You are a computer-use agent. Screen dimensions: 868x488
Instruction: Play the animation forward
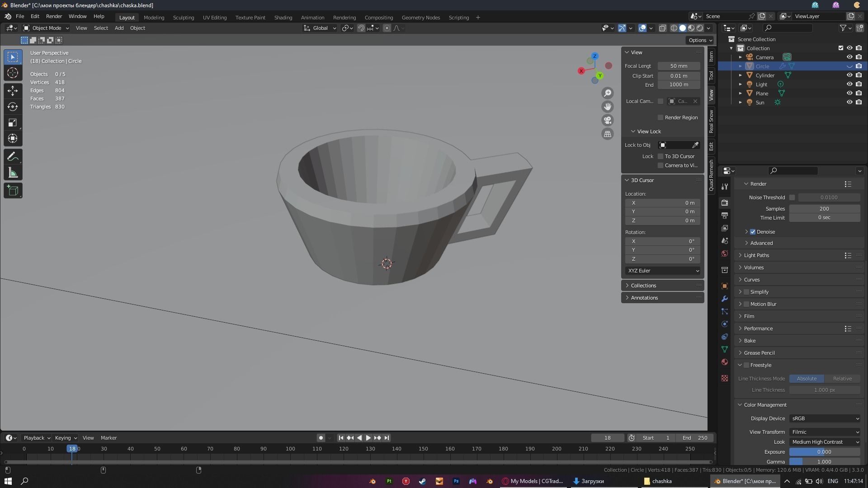(368, 438)
